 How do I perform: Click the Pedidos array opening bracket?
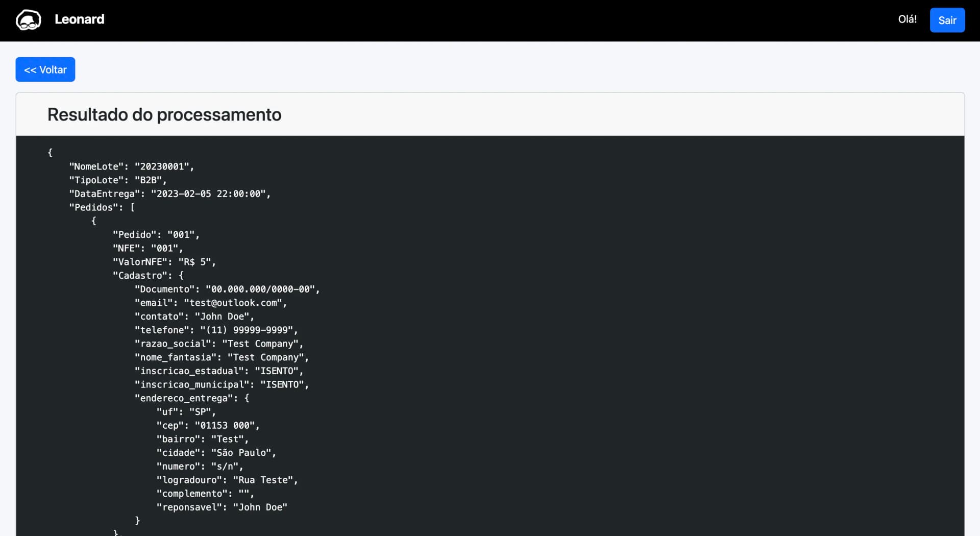[132, 207]
